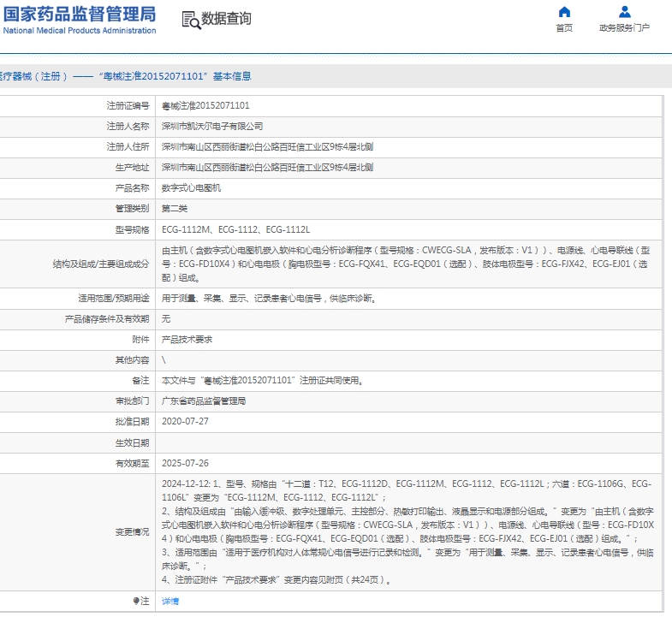Click the 适用范围/预期用途 label
Viewport: 672px width, 617px height.
114,298
